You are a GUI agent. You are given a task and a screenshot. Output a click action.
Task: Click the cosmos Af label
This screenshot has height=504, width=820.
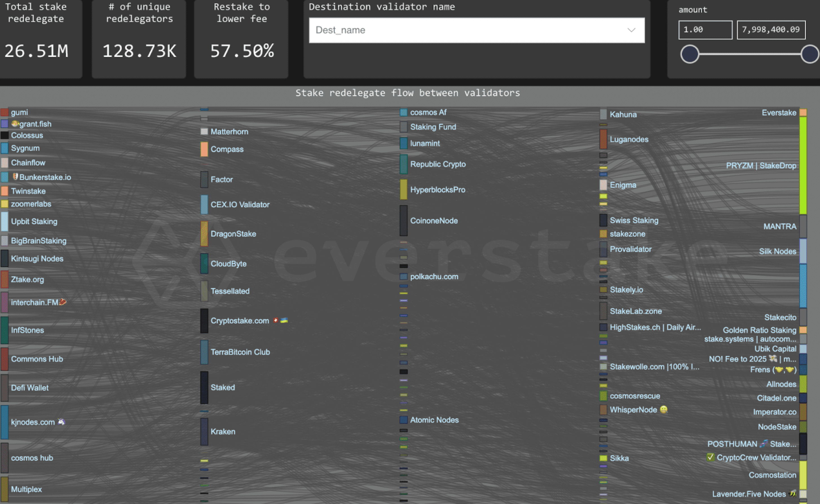pyautogui.click(x=428, y=112)
